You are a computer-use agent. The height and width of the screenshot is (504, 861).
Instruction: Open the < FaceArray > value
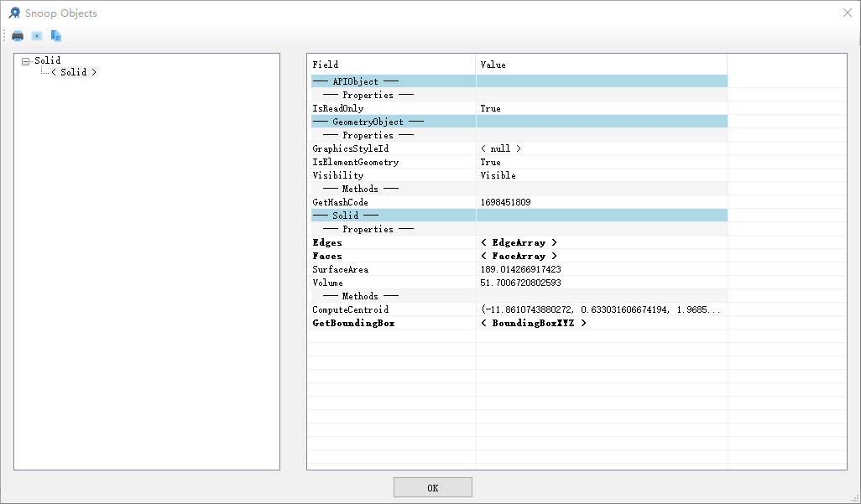point(519,256)
